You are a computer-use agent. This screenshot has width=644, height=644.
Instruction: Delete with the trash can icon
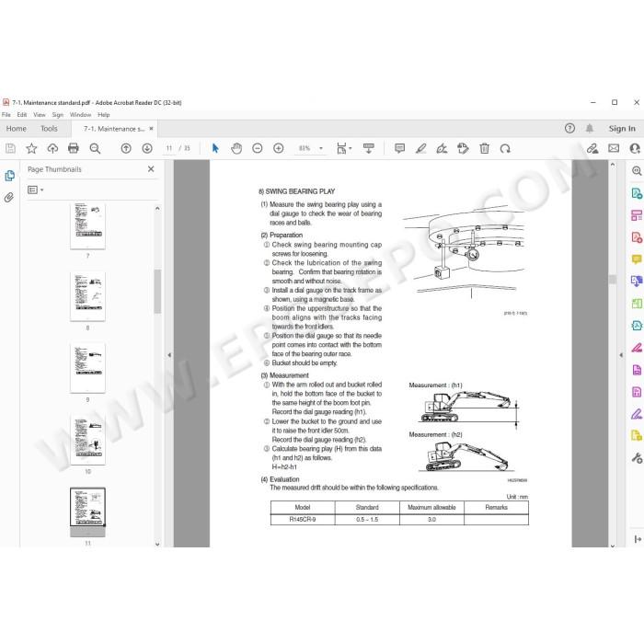(x=484, y=148)
